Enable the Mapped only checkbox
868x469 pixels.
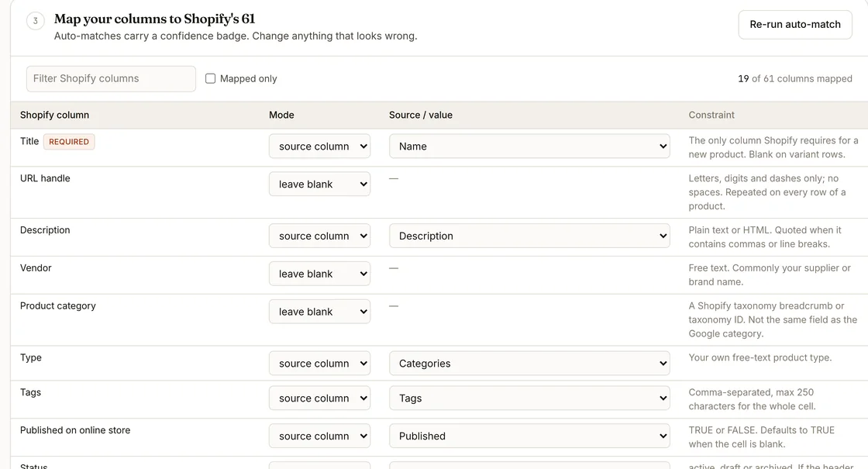pyautogui.click(x=210, y=78)
